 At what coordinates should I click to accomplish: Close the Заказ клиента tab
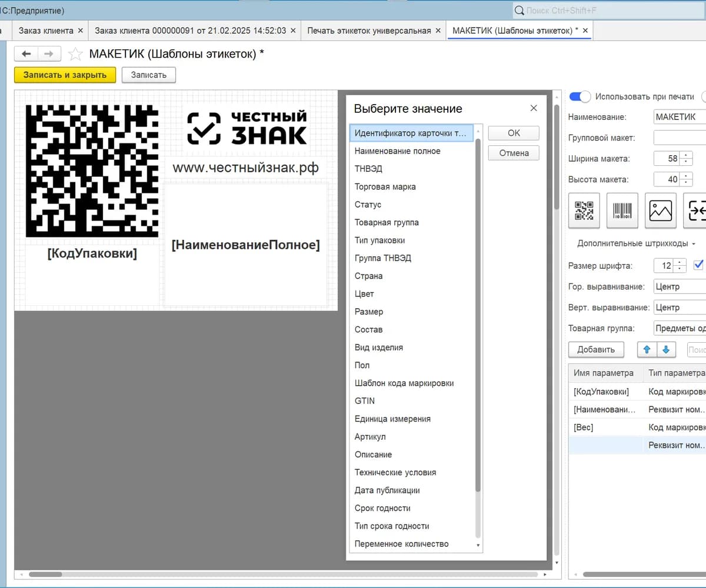click(x=81, y=31)
